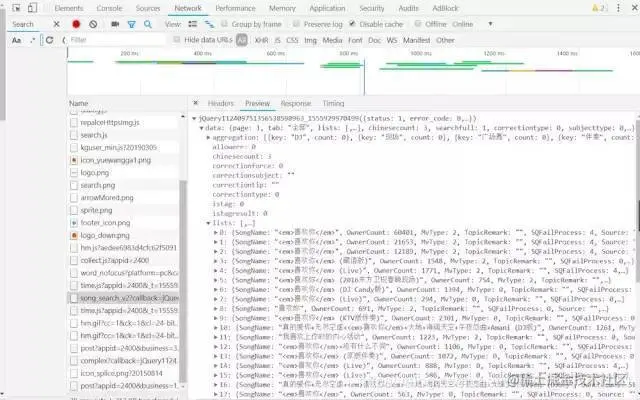Toggle the waterfall overview icon
Screen dimensions: 640x400
coord(209,24)
